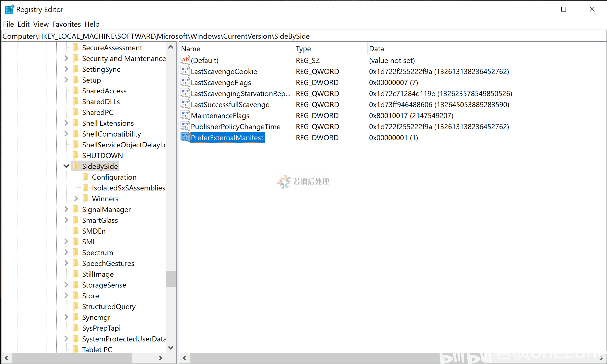Click the SHUTDOWN folder icon
Image resolution: width=607 pixels, height=364 pixels.
[x=76, y=155]
